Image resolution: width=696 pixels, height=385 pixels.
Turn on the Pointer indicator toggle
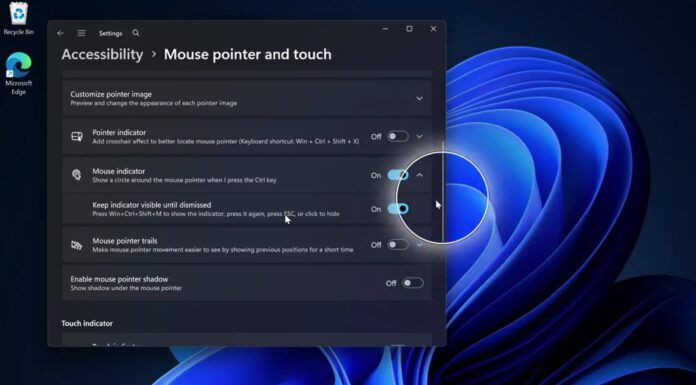click(x=397, y=136)
